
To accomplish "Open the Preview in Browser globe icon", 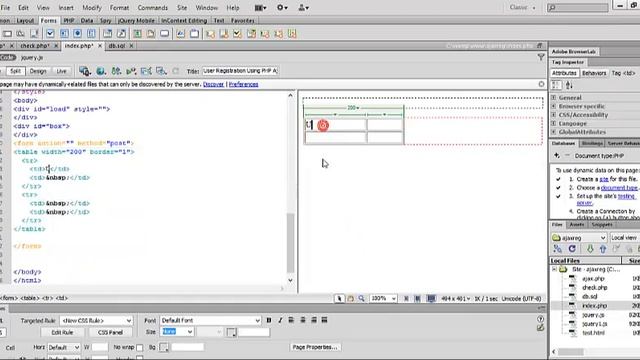I will [x=100, y=71].
